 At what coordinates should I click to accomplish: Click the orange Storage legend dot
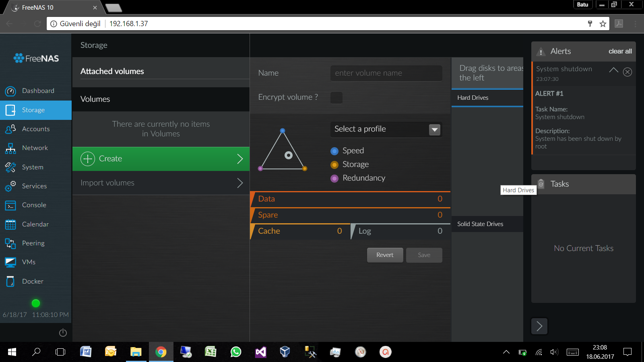pyautogui.click(x=334, y=165)
